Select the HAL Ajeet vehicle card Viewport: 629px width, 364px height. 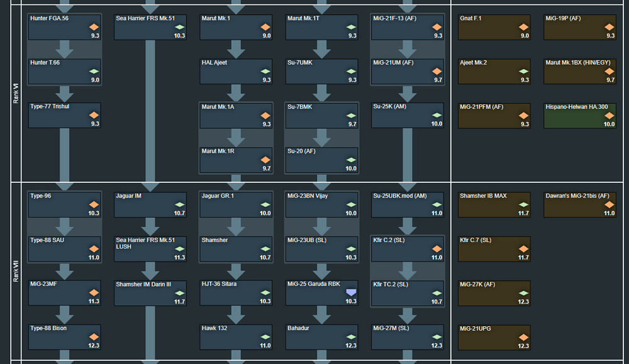pyautogui.click(x=236, y=72)
